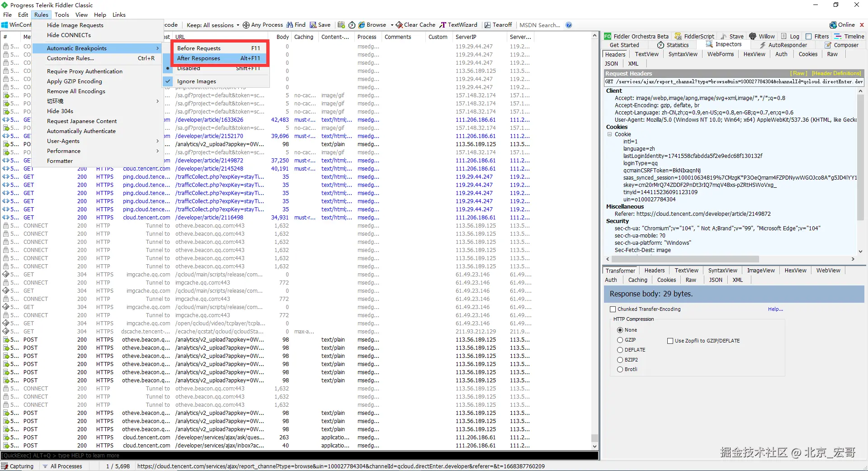
Task: Expand the User-Agents submenu
Action: point(98,141)
